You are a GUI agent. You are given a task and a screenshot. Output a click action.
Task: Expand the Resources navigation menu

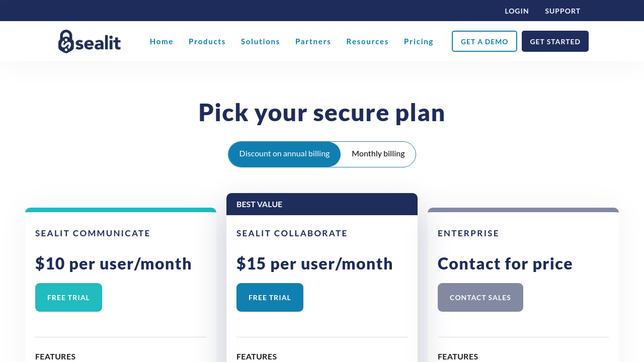(367, 41)
